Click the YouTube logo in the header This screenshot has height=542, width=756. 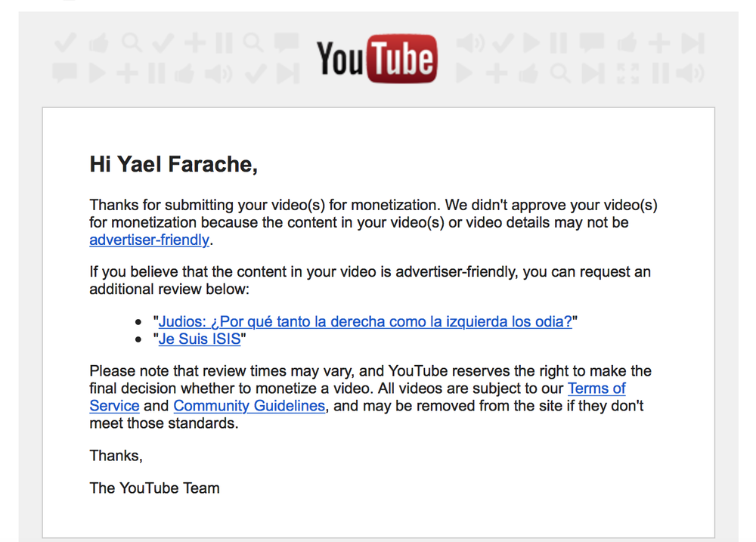[376, 58]
